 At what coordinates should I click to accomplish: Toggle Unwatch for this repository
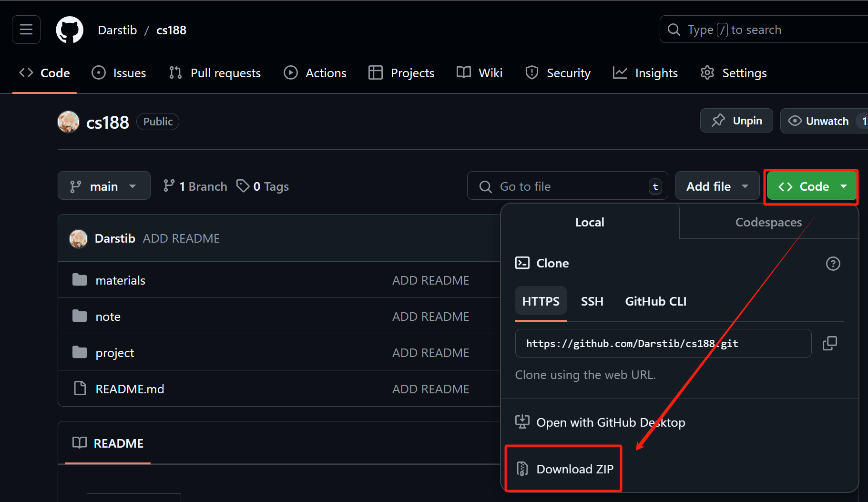tap(820, 121)
